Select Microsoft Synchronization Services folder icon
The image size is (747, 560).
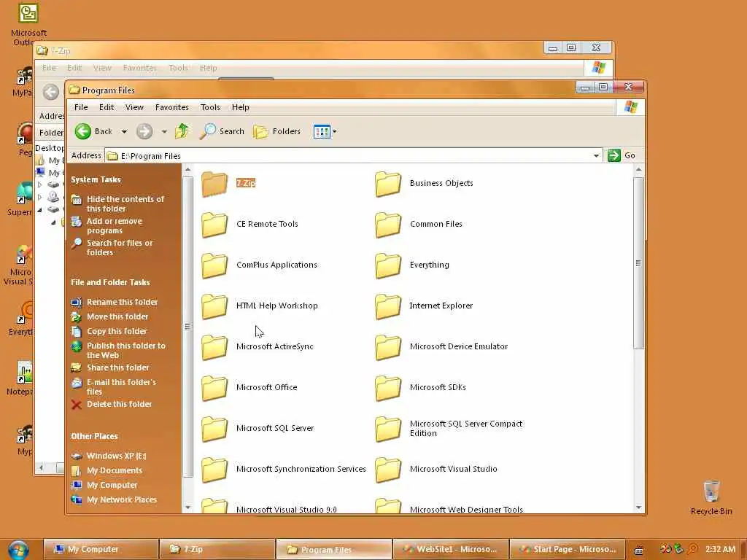(214, 470)
